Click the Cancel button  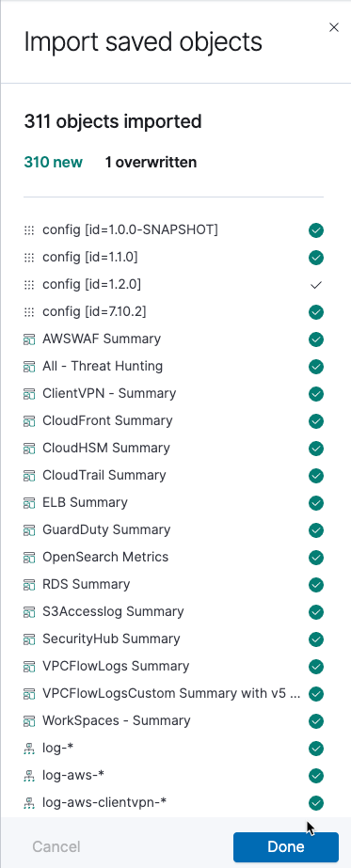[56, 846]
